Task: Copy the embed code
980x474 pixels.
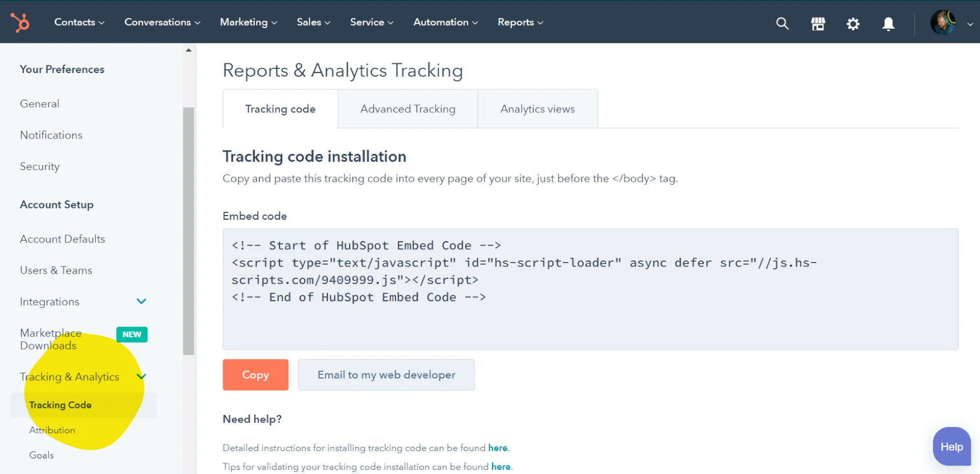Action: [255, 374]
